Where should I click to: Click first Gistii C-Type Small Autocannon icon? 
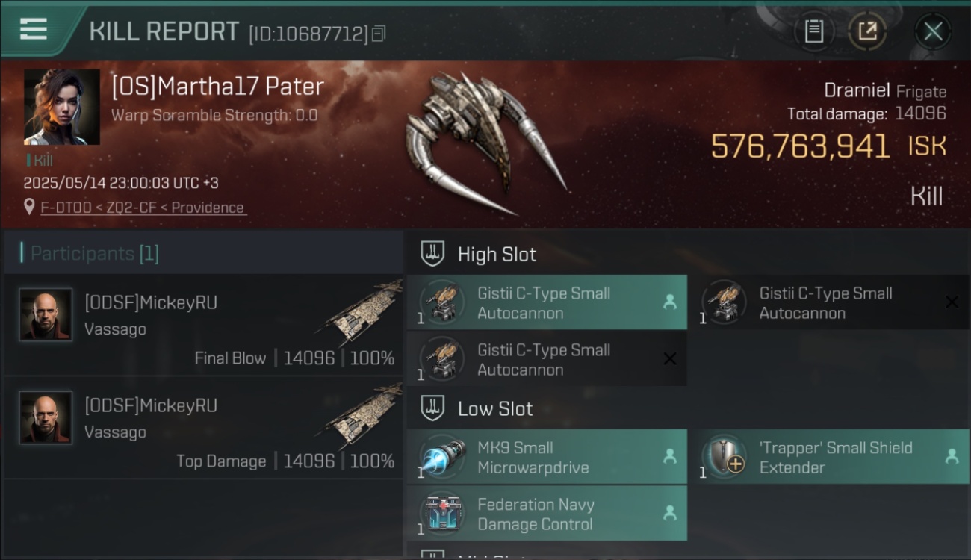pyautogui.click(x=442, y=302)
